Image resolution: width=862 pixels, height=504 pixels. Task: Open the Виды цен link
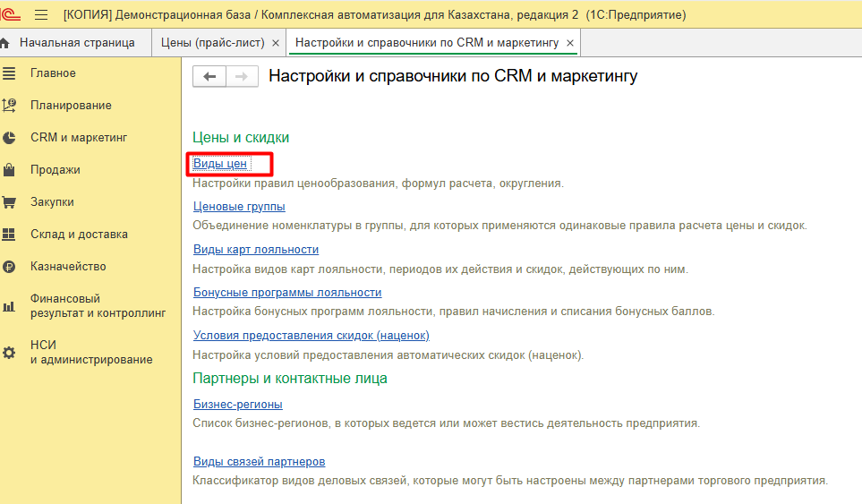pyautogui.click(x=220, y=164)
